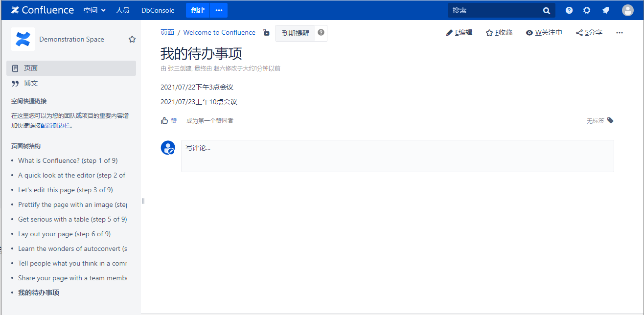
Task: Open the Welcome to Confluence breadcrumb link
Action: [x=219, y=33]
